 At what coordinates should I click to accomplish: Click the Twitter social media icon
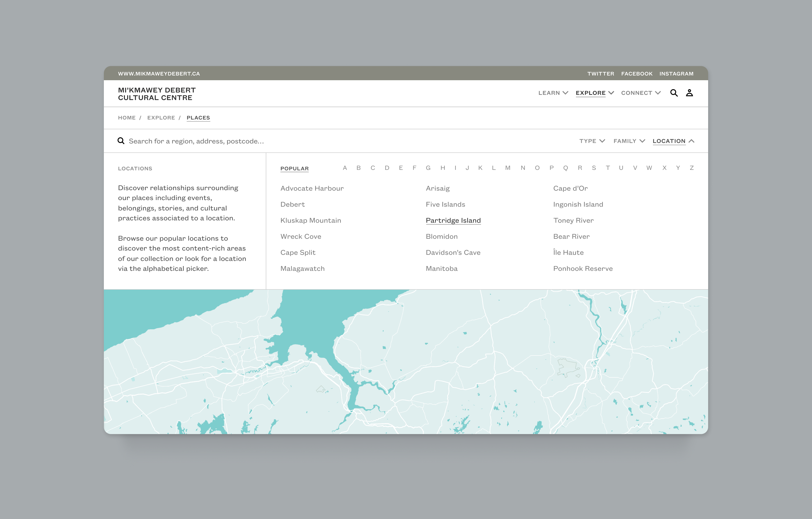pos(600,73)
